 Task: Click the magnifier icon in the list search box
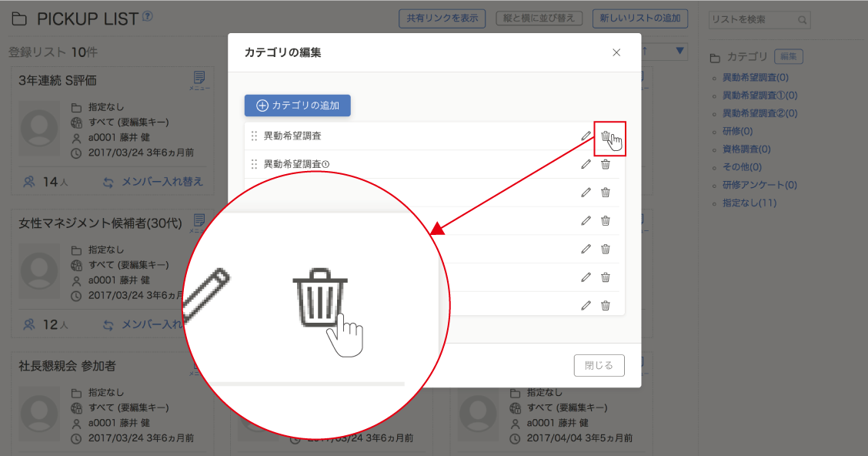tap(802, 20)
